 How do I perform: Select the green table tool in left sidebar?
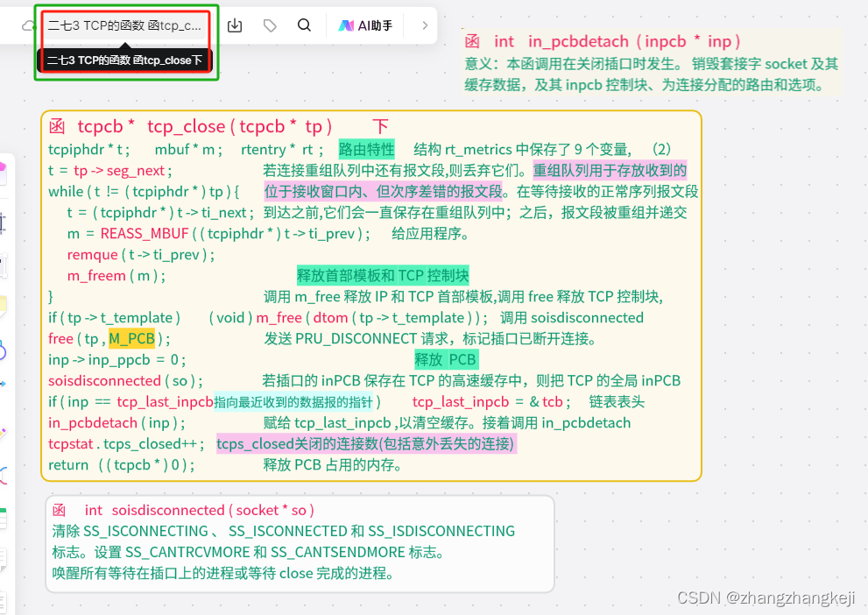[3, 518]
